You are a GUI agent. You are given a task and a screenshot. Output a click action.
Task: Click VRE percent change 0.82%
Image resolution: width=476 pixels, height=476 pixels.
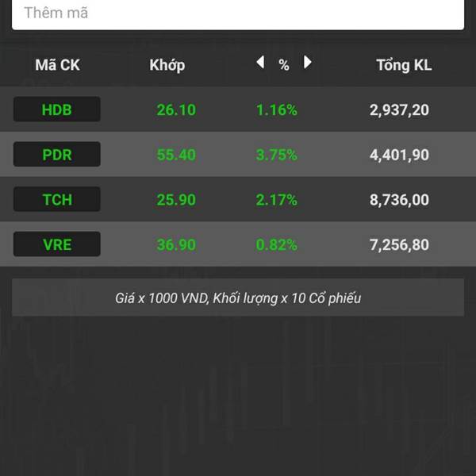[277, 244]
